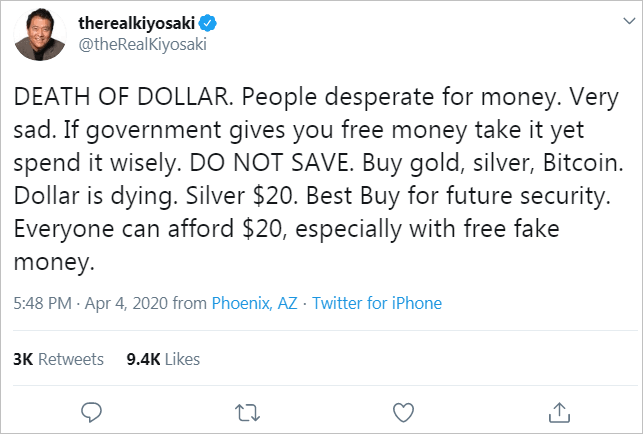Click the 5:48 PM timestamp
The height and width of the screenshot is (434, 643).
[41, 303]
